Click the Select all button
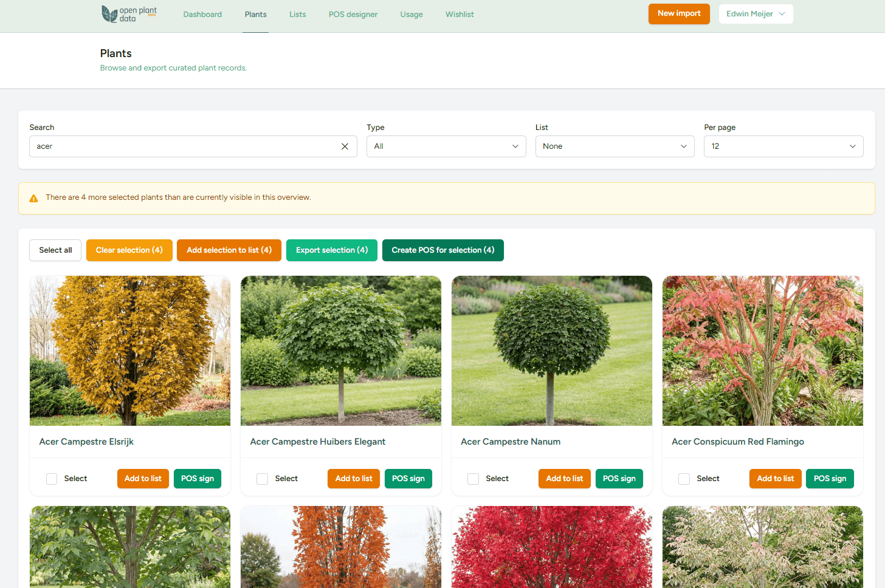Screen dimensions: 885x588 55,250
